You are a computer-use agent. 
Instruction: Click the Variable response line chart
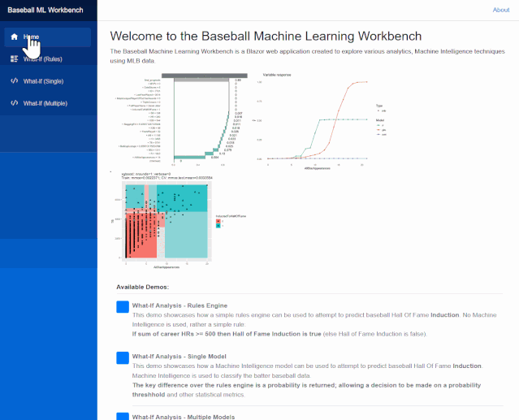coord(318,121)
